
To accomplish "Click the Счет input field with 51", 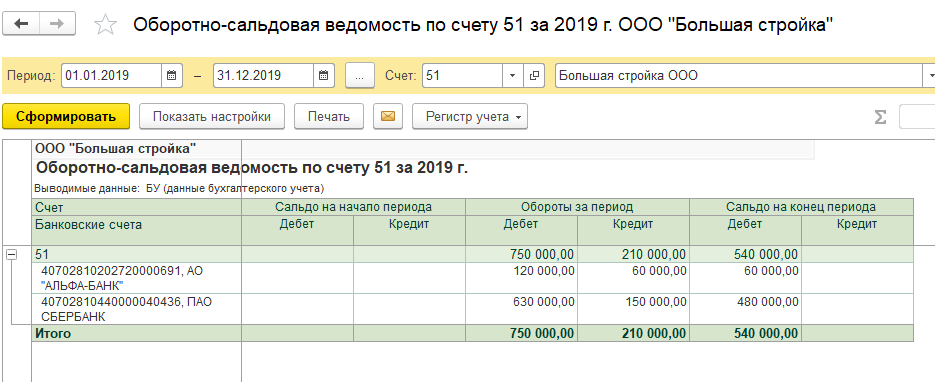I will (x=463, y=76).
